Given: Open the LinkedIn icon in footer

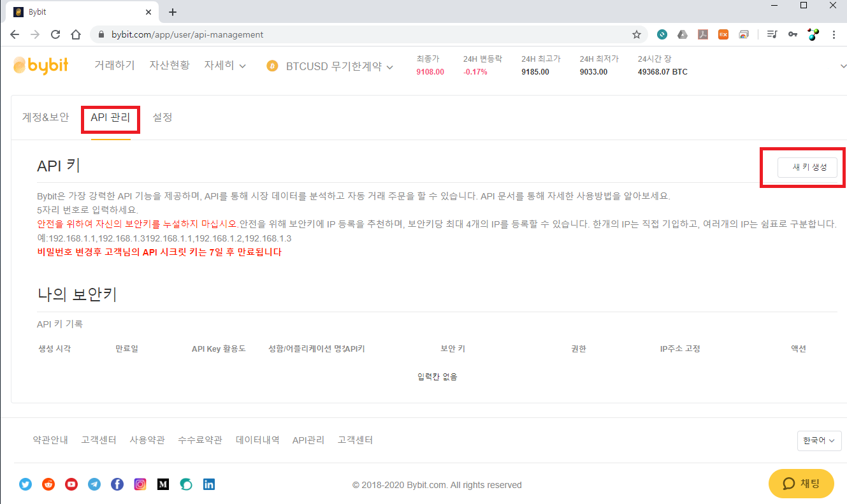Looking at the screenshot, I should (209, 484).
